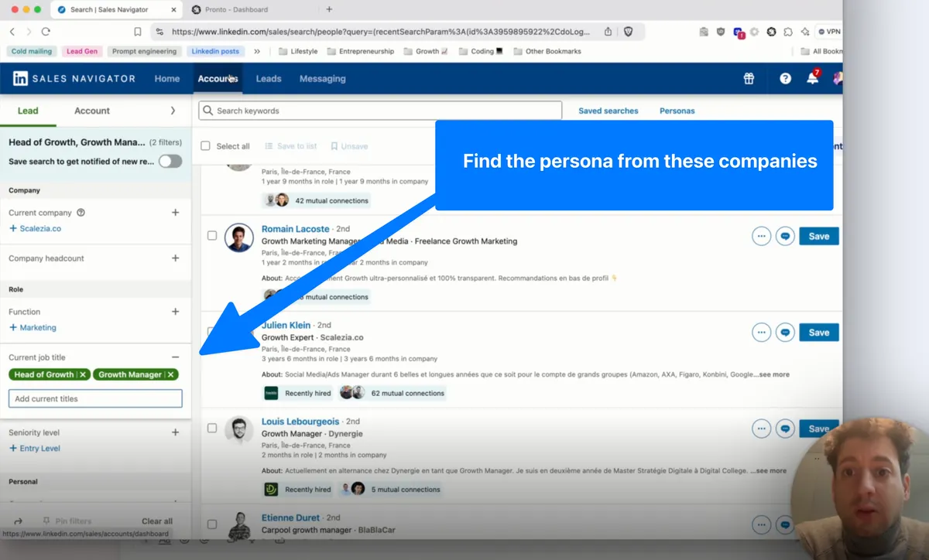Open Julien Klein's profile name link
Viewport: 929px width, 560px height.
point(286,326)
